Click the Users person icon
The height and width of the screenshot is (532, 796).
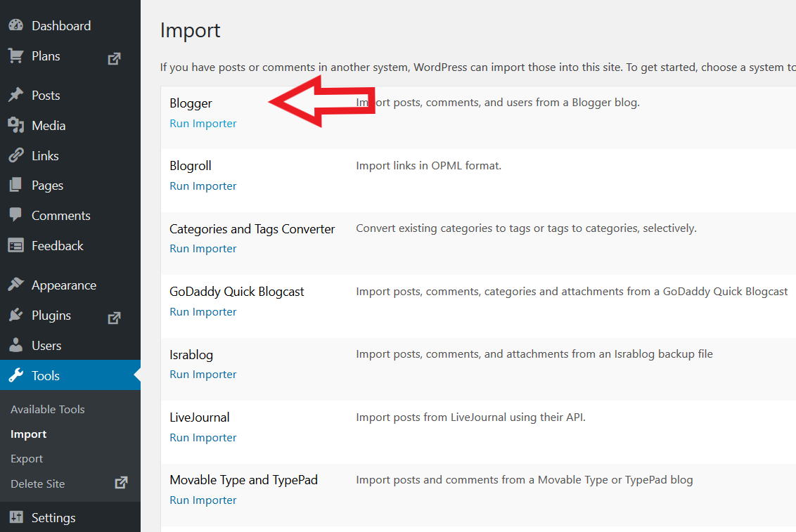[x=15, y=345]
